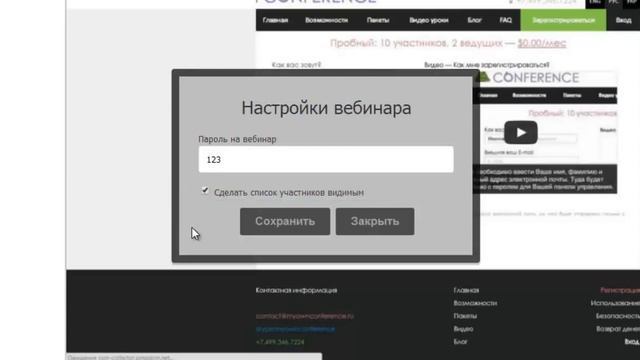640x360 pixels.
Task: Uncheck Сделать список участников видимым checkbox
Action: click(x=205, y=191)
